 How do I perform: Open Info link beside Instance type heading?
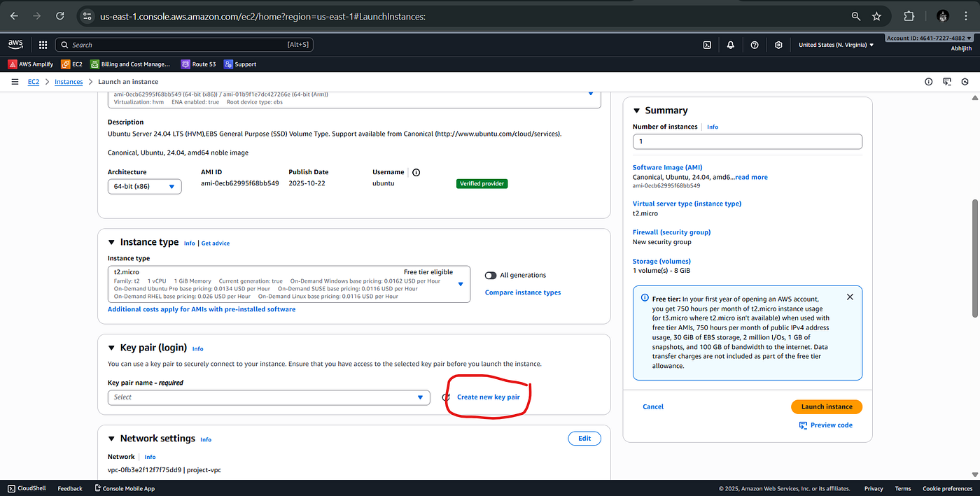click(190, 243)
